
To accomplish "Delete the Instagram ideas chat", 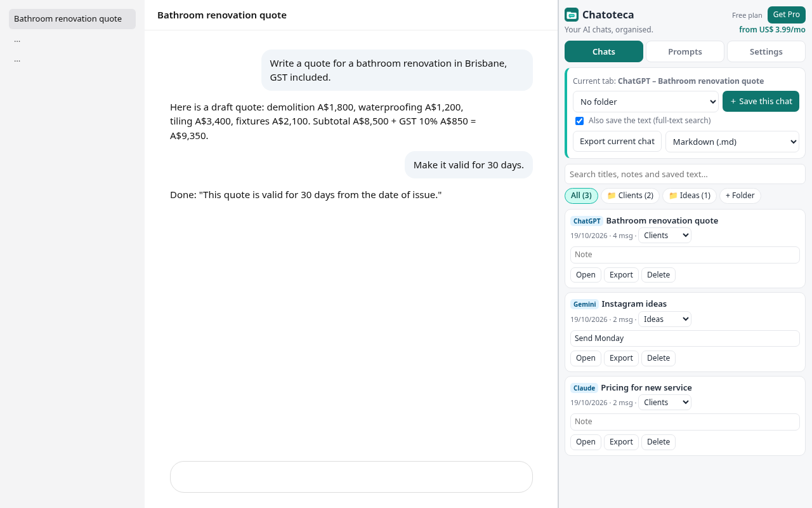I will pos(658,358).
